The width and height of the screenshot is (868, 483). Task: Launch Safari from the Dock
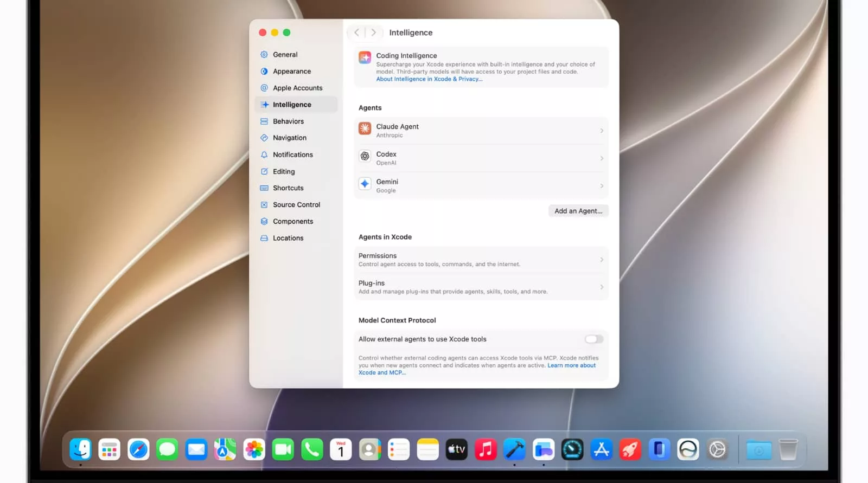[x=138, y=449]
